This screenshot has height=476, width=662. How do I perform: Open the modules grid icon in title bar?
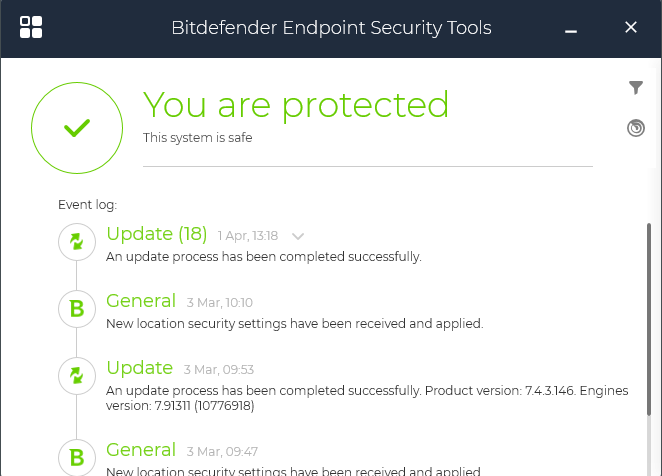[31, 27]
